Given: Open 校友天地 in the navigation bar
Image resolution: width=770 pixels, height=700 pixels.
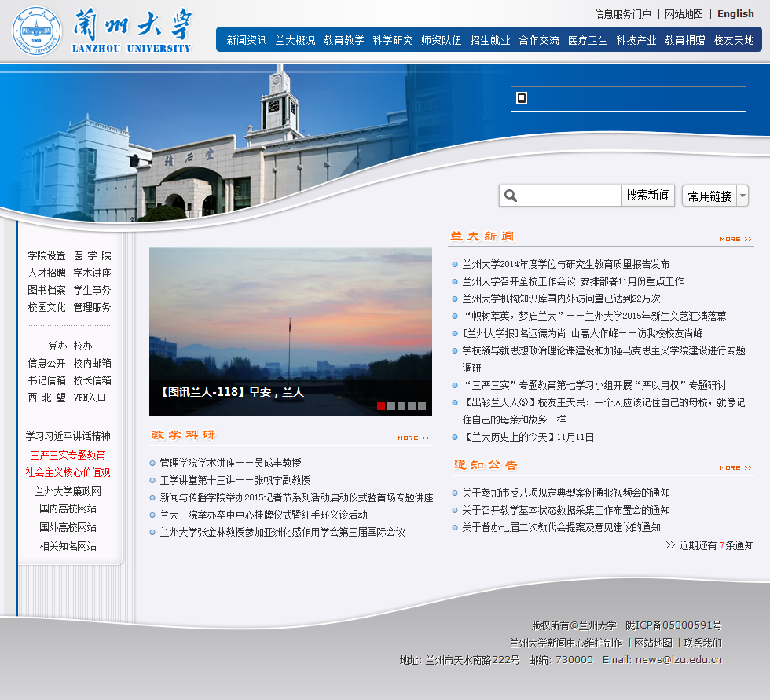Looking at the screenshot, I should [x=734, y=40].
